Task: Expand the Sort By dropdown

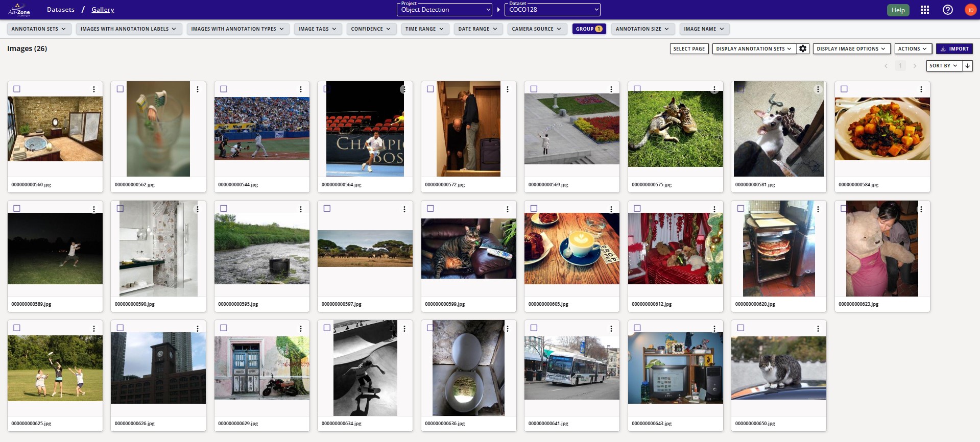Action: [943, 66]
